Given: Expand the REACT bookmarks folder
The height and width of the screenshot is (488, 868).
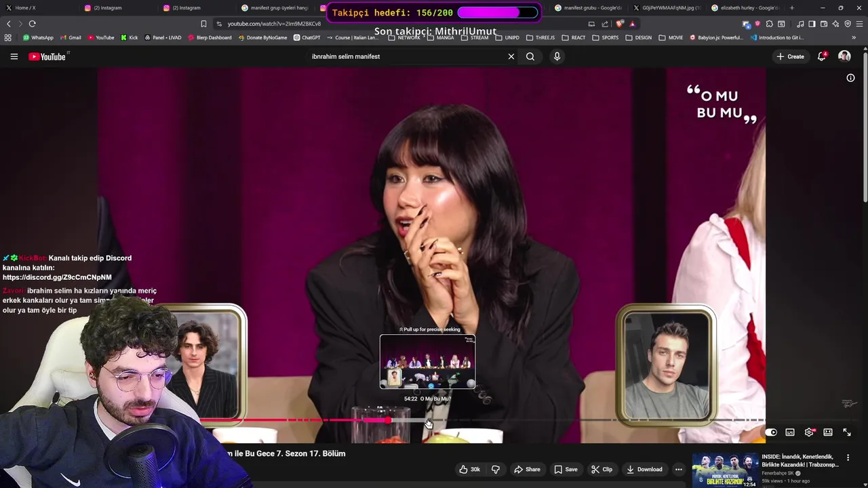Looking at the screenshot, I should 574,37.
